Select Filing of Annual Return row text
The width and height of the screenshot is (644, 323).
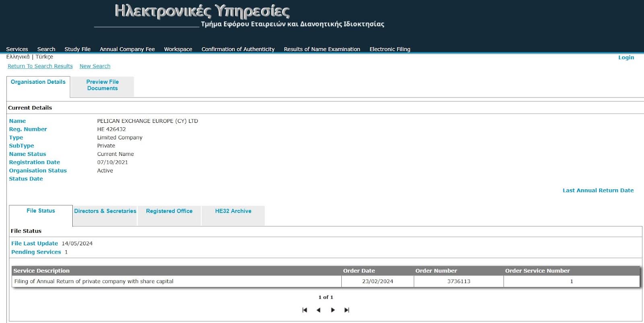(94, 282)
